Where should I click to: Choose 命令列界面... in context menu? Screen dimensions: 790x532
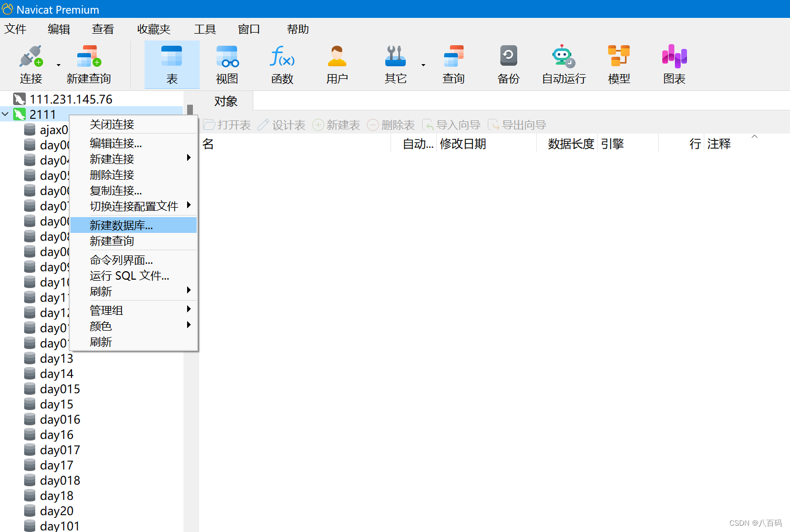[134, 260]
